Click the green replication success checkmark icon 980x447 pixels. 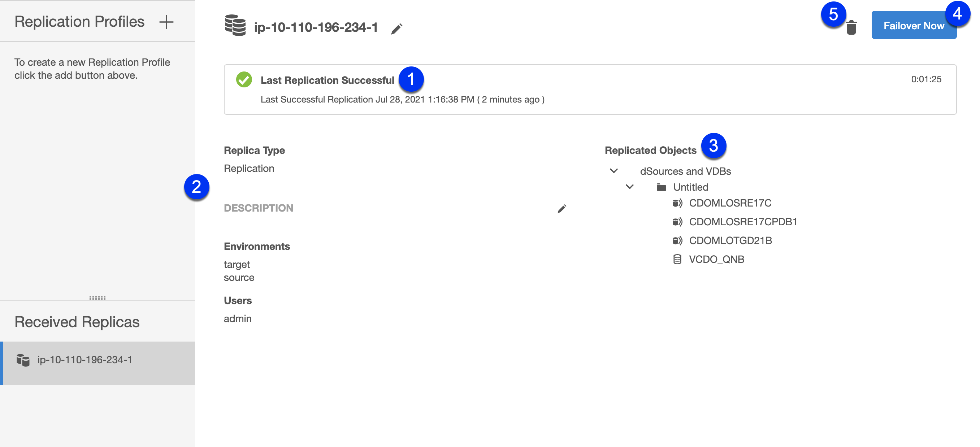244,79
